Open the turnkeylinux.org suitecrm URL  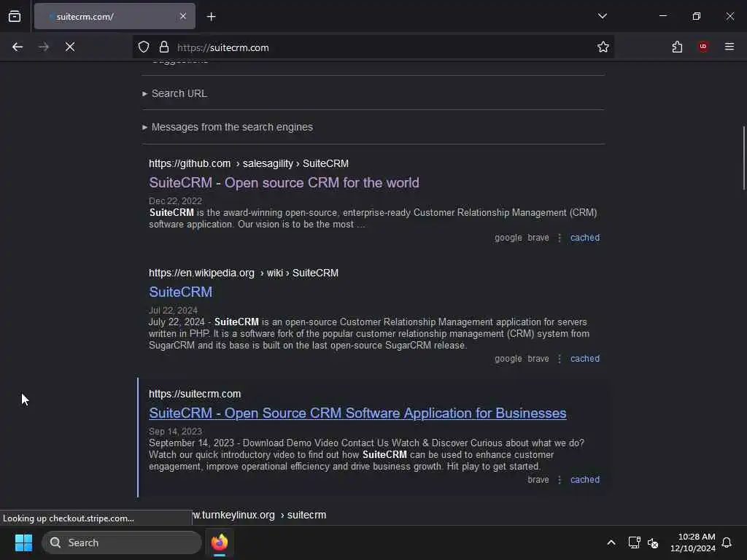click(x=259, y=516)
